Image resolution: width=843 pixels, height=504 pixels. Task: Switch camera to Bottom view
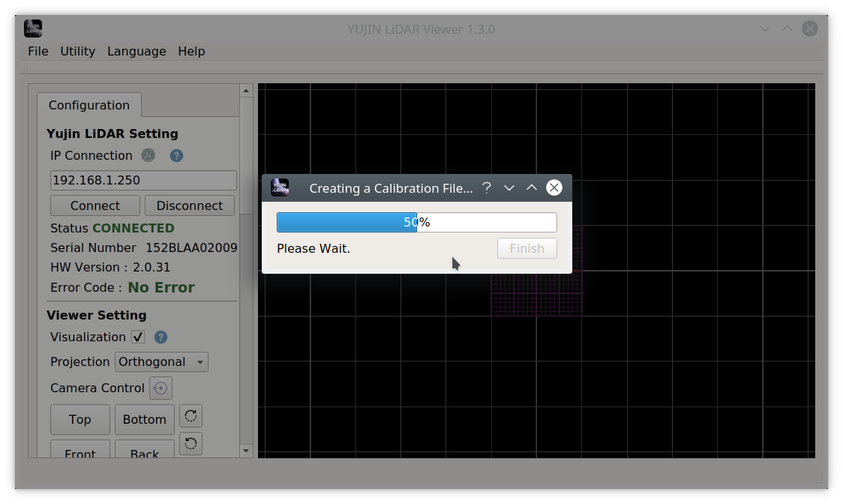(x=145, y=419)
